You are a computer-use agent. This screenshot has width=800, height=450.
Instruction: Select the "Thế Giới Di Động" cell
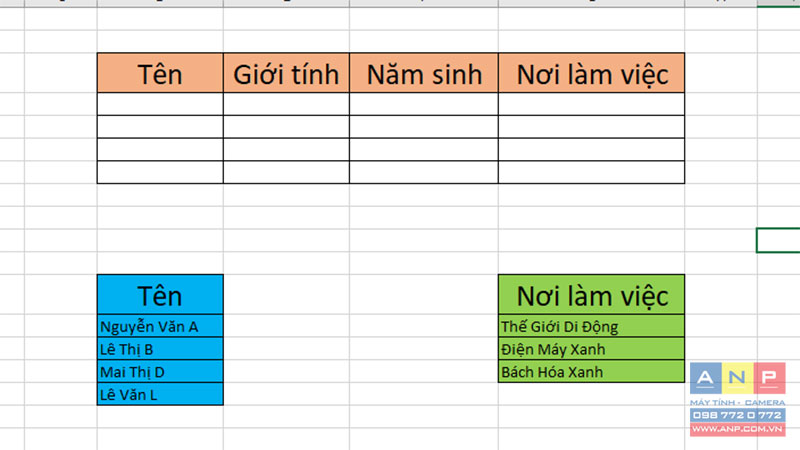pyautogui.click(x=591, y=326)
